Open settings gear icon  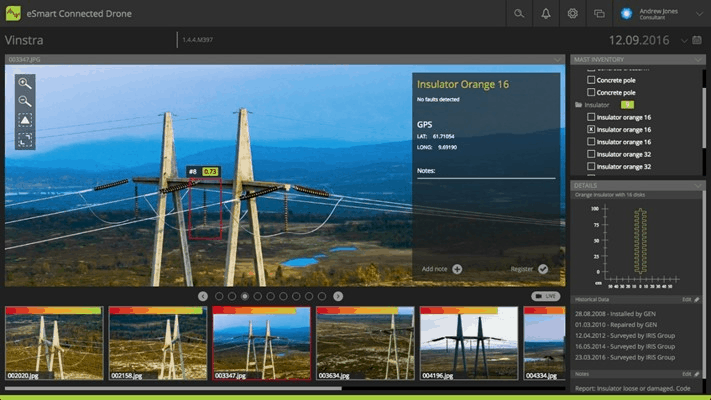pos(572,14)
